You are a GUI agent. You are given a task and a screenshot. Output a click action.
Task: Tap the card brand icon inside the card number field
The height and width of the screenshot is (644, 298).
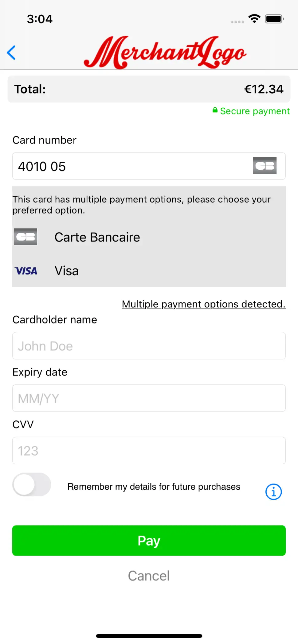tap(265, 166)
